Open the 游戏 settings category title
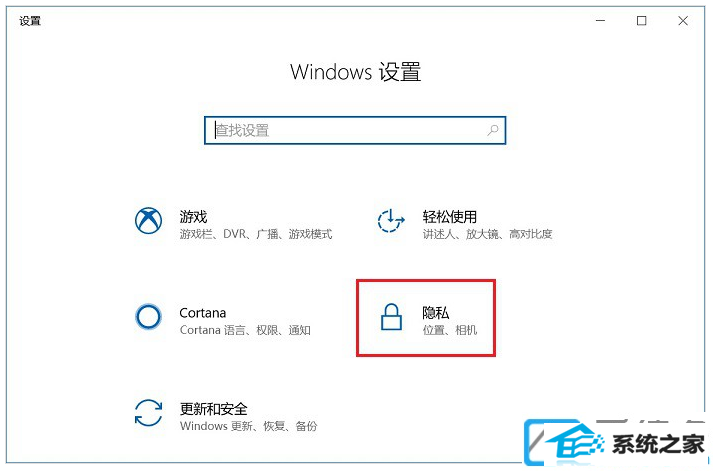Viewport: 713px width, 471px height. coord(193,216)
